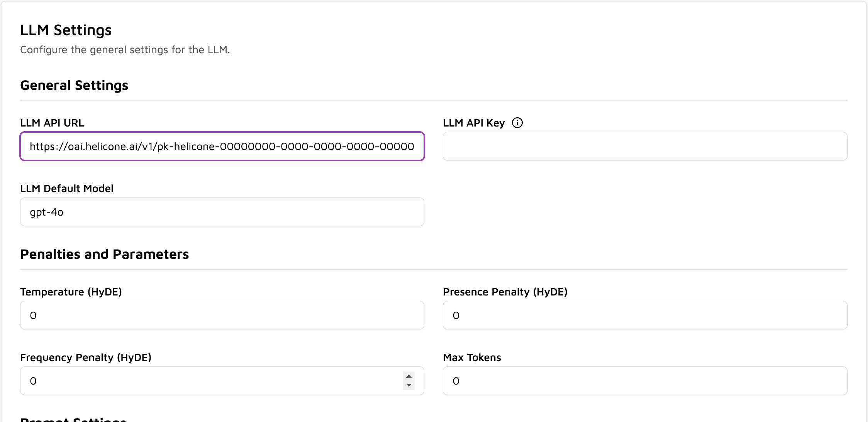This screenshot has width=868, height=422.
Task: Click the LLM Default Model label
Action: [66, 189]
